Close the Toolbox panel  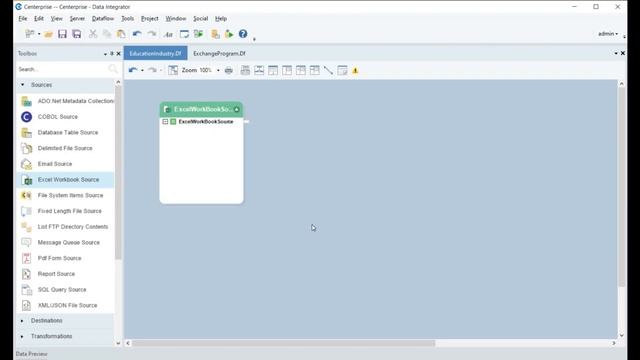coord(119,53)
